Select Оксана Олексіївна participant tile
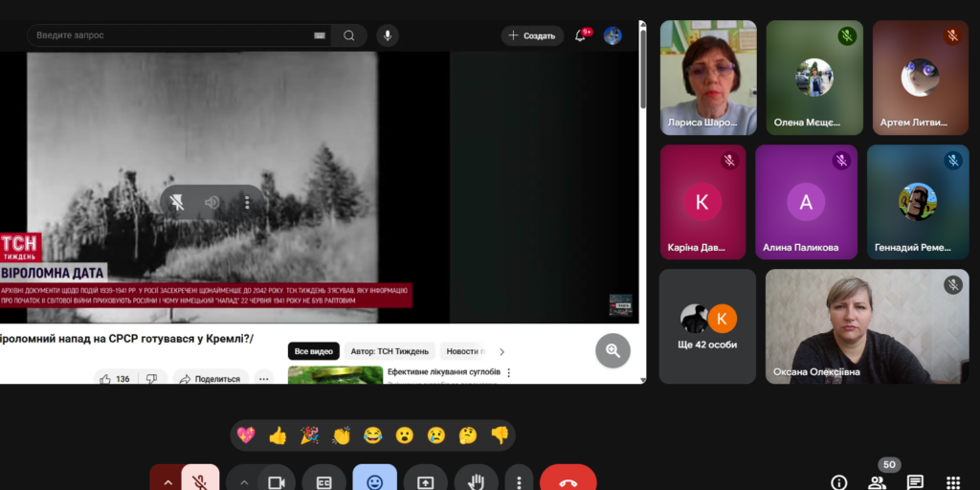The height and width of the screenshot is (490, 980). (867, 326)
